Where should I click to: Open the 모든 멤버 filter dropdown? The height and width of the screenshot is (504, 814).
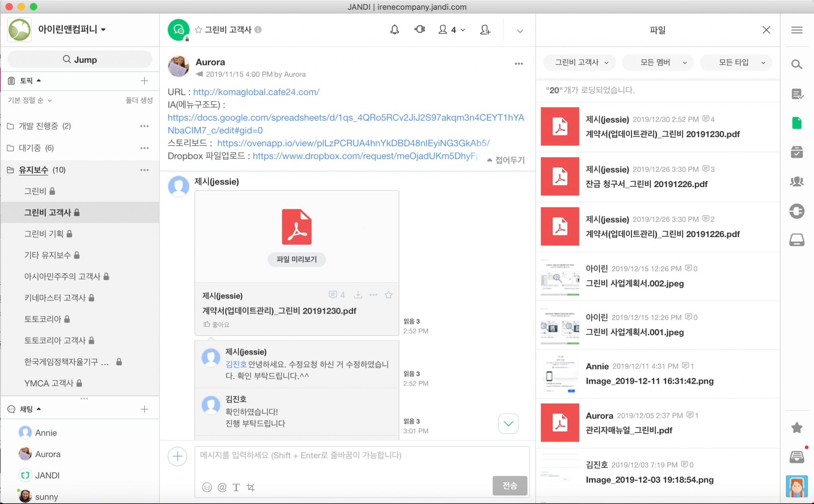657,62
